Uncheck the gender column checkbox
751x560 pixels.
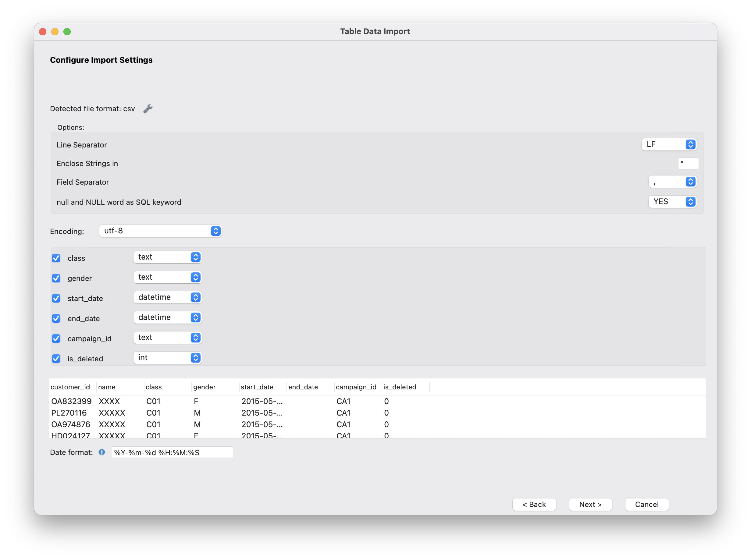(x=56, y=278)
